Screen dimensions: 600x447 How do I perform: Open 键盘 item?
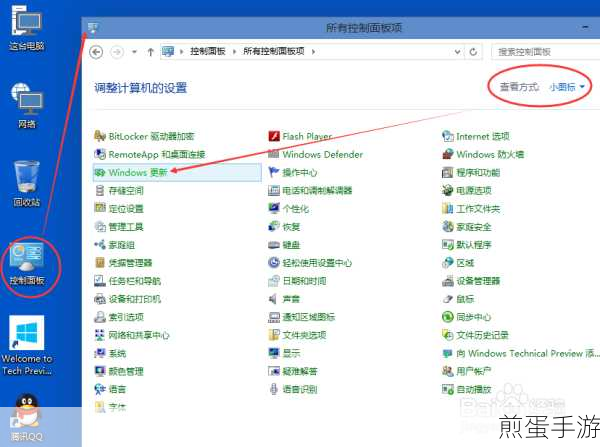tap(284, 245)
